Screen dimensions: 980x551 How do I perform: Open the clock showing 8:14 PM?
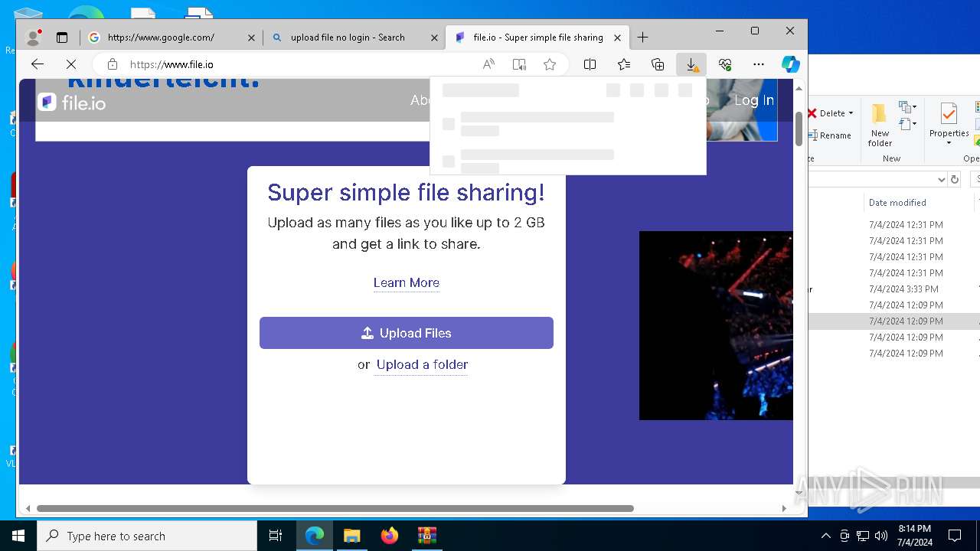point(915,536)
